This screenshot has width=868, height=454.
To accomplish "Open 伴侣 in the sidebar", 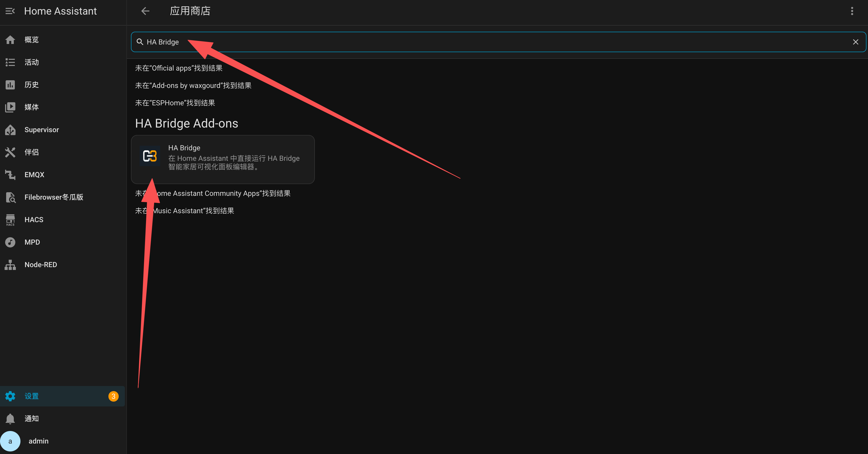I will click(x=63, y=152).
